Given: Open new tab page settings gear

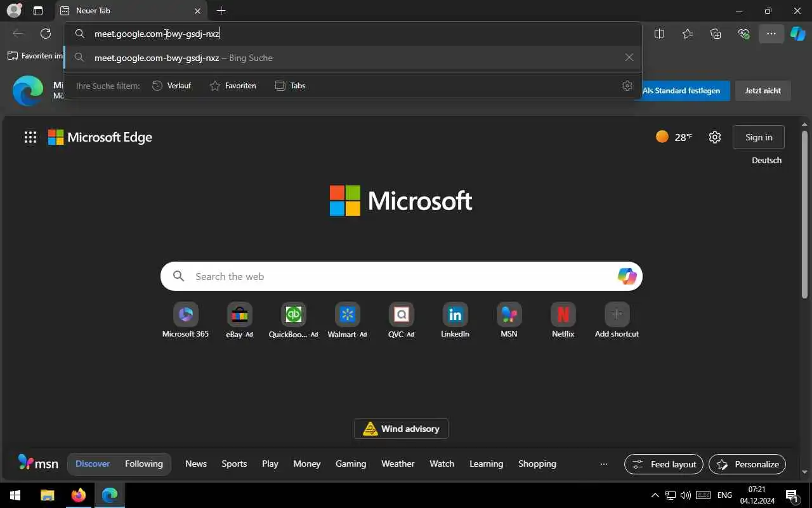Looking at the screenshot, I should (715, 137).
